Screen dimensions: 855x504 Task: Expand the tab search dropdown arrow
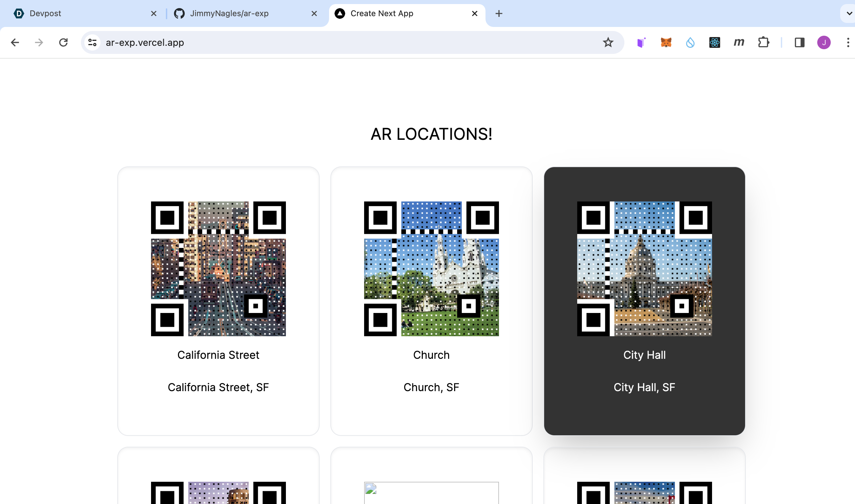[849, 13]
